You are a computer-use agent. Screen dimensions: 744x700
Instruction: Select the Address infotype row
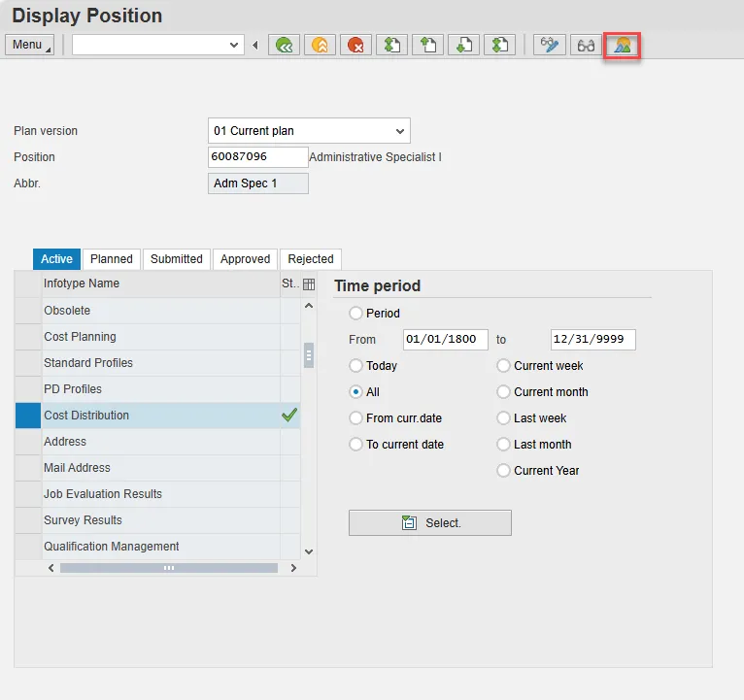(x=160, y=442)
